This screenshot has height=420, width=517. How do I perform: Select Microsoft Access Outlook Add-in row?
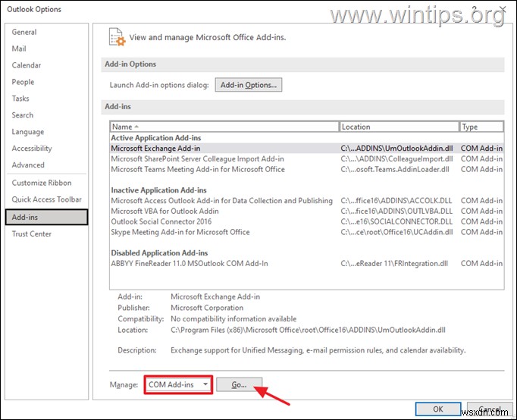click(307, 201)
